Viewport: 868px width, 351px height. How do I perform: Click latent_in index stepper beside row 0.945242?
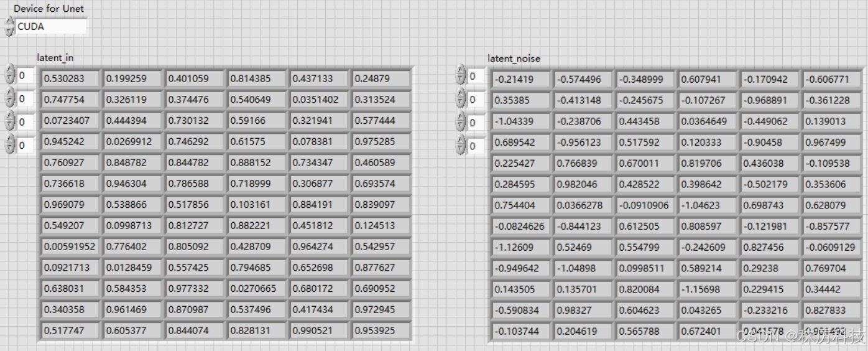(x=9, y=145)
